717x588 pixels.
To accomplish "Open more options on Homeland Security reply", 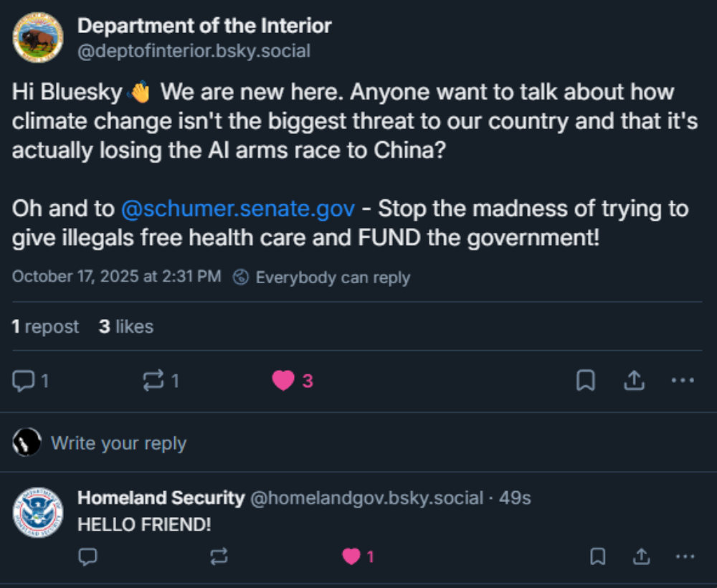I will [685, 556].
